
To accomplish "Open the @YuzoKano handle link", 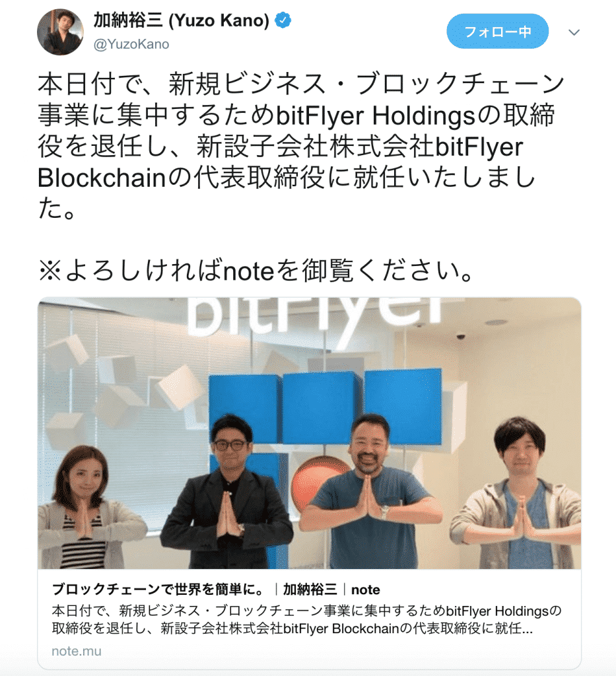I will 131,44.
